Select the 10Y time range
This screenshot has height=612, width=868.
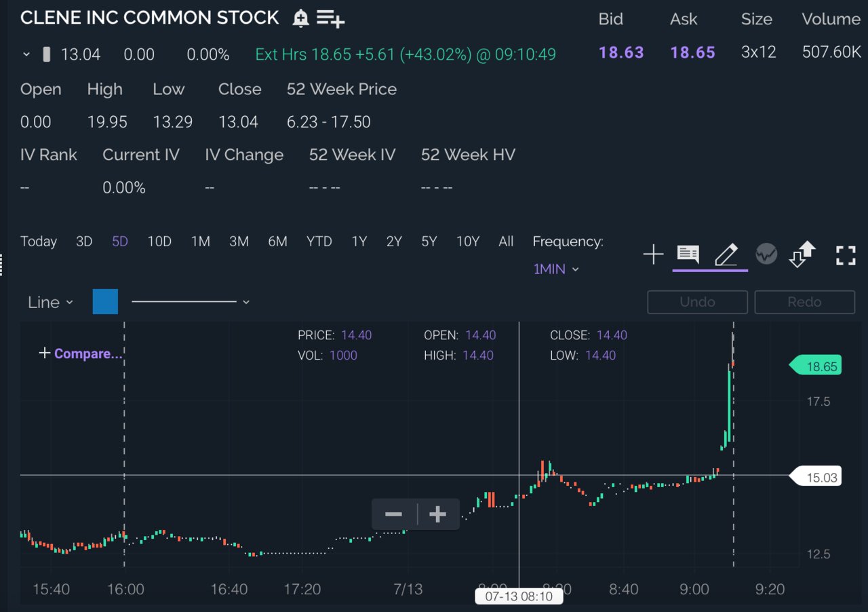tap(468, 242)
